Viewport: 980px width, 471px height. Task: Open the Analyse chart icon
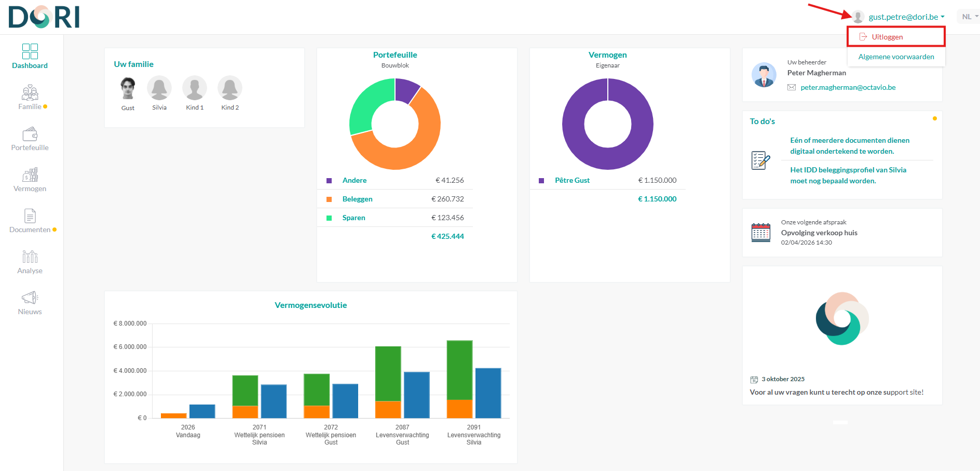pyautogui.click(x=30, y=257)
